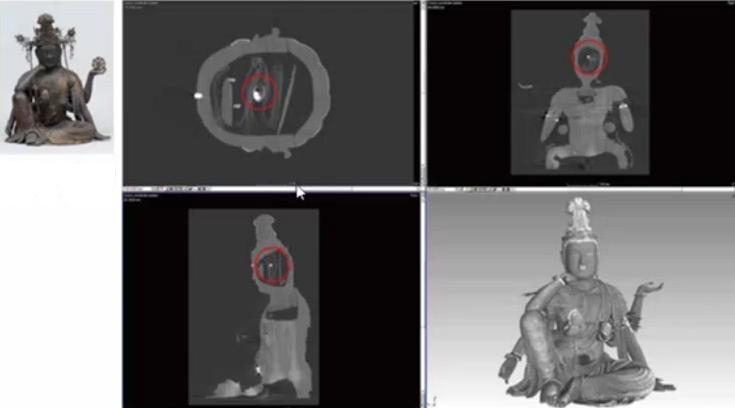This screenshot has height=408, width=735.
Task: Click the statue photograph thumbnail
Action: click(x=57, y=77)
